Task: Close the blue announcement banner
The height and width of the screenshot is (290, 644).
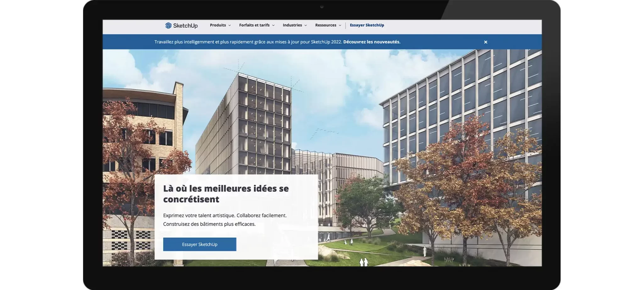Action: click(x=486, y=42)
